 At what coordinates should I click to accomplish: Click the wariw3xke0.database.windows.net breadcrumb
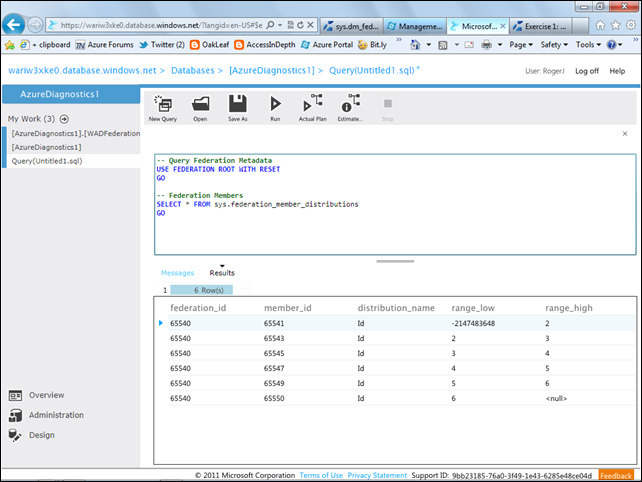(82, 70)
